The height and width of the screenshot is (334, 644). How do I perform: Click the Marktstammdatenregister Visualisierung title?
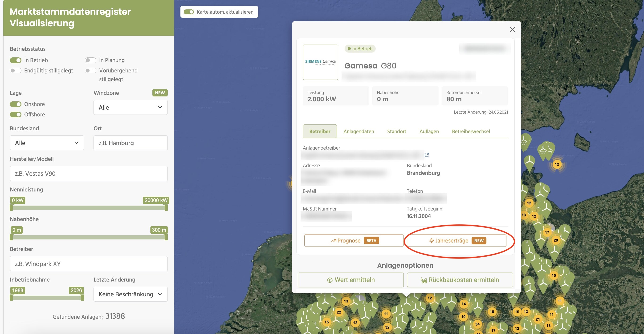[70, 17]
